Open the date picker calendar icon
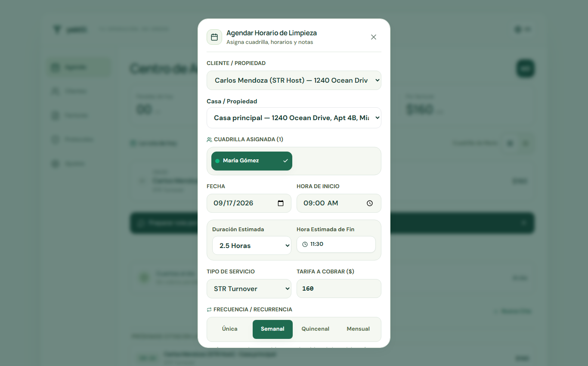 click(281, 203)
